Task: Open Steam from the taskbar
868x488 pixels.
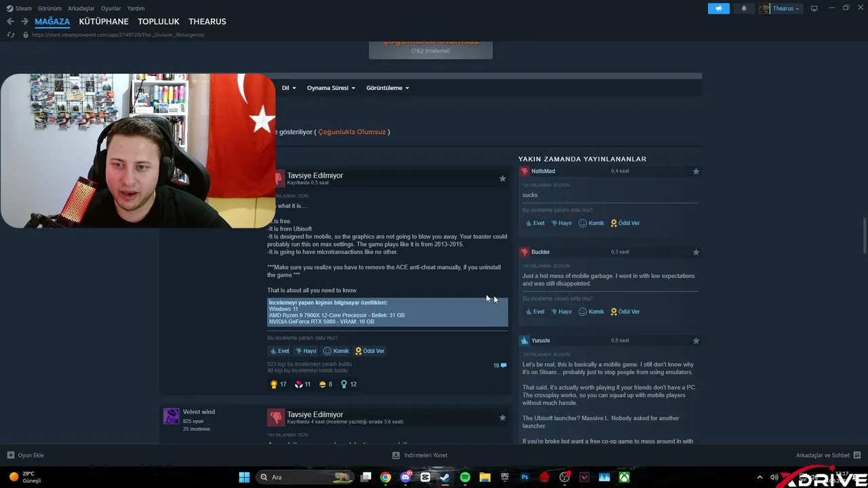Action: coord(445,477)
